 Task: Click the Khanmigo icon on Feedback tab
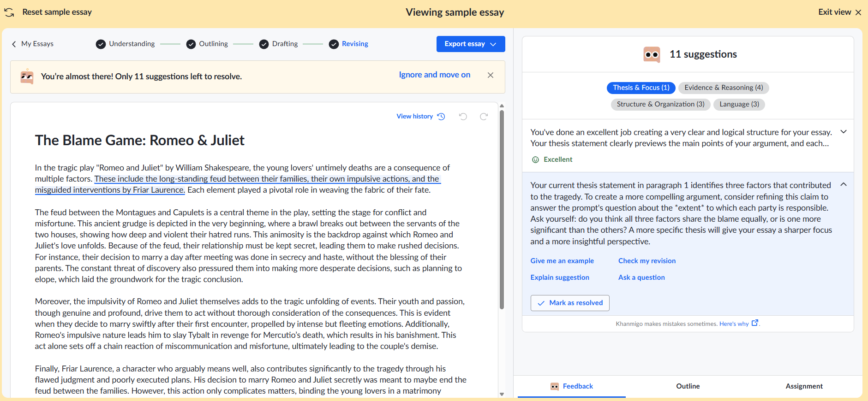(555, 386)
